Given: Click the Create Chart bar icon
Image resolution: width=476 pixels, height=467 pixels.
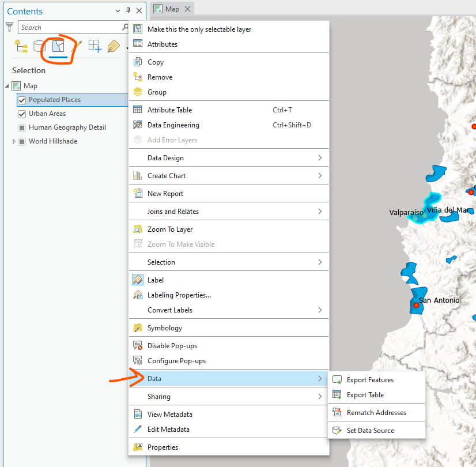Looking at the screenshot, I should 138,175.
